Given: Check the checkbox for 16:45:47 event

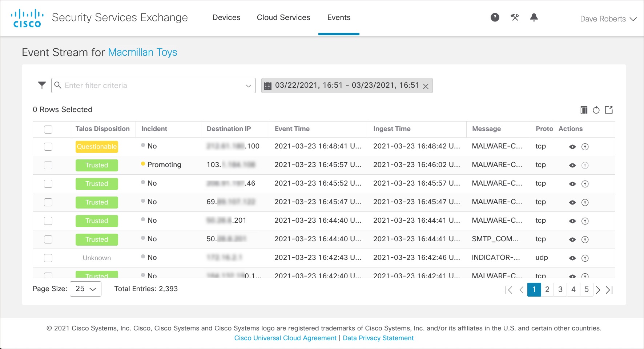Looking at the screenshot, I should pyautogui.click(x=48, y=202).
